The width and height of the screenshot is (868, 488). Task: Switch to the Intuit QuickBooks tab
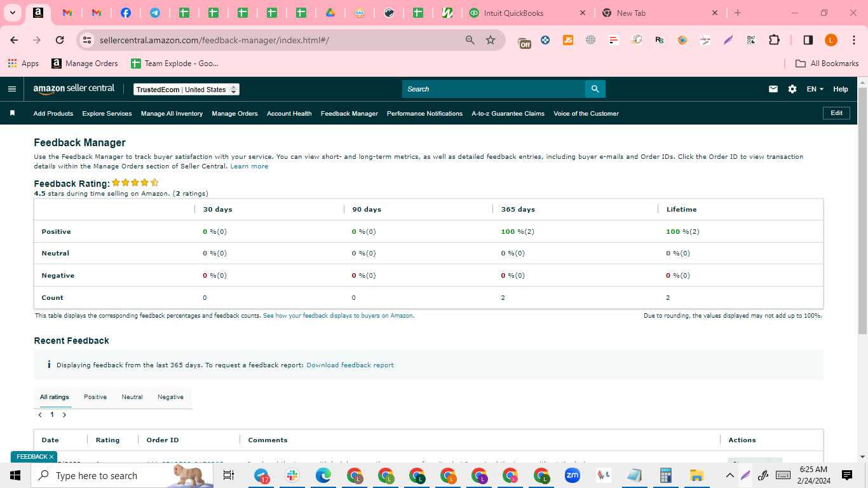tap(527, 13)
